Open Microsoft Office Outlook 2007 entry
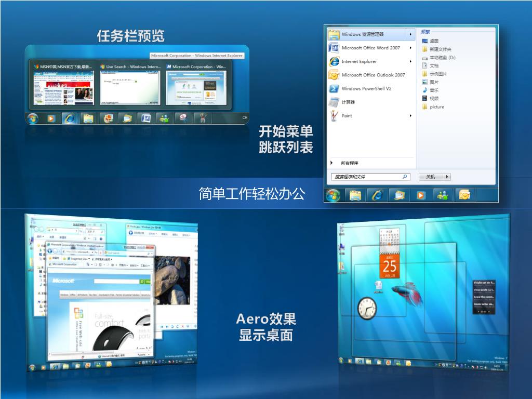Screen dimensions: 532x399 click(371, 75)
